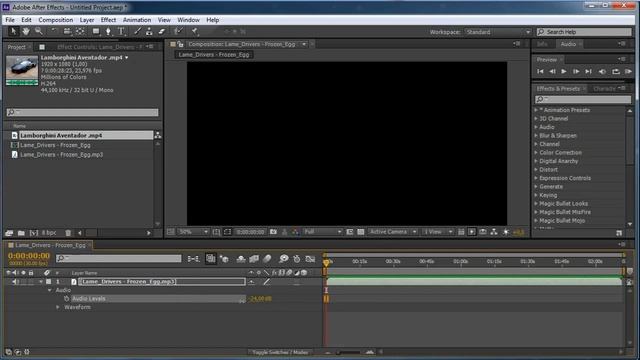Toggle mute audio in Preview panel
This screenshot has width=640, height=360.
click(602, 71)
